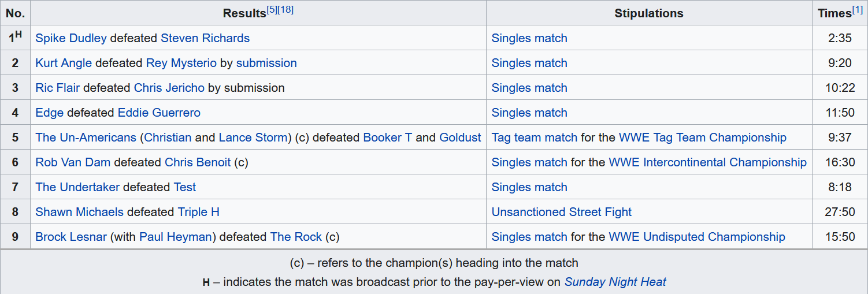
Task: Open the Spike Dudley link
Action: (x=71, y=38)
